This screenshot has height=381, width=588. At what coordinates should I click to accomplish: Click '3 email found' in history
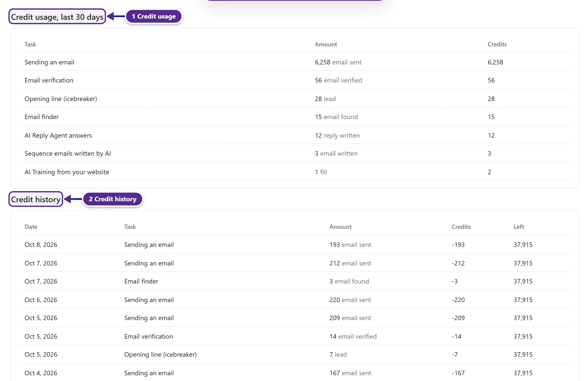tap(349, 281)
